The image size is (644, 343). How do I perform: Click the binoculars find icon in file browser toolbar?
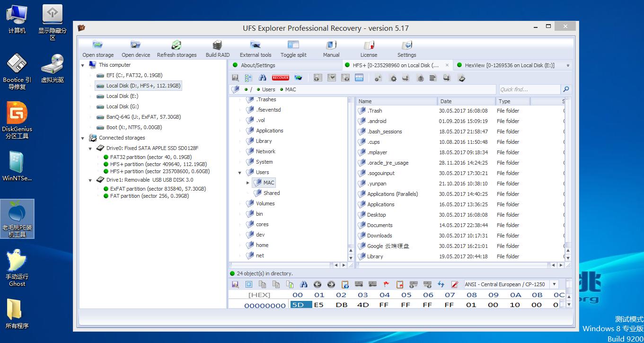[x=263, y=78]
